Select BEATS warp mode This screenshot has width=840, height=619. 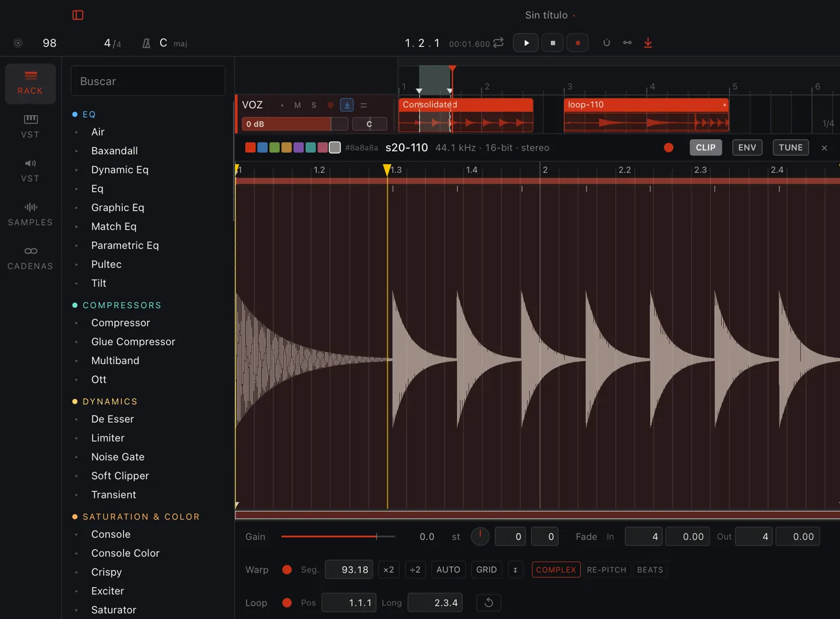[x=650, y=570]
